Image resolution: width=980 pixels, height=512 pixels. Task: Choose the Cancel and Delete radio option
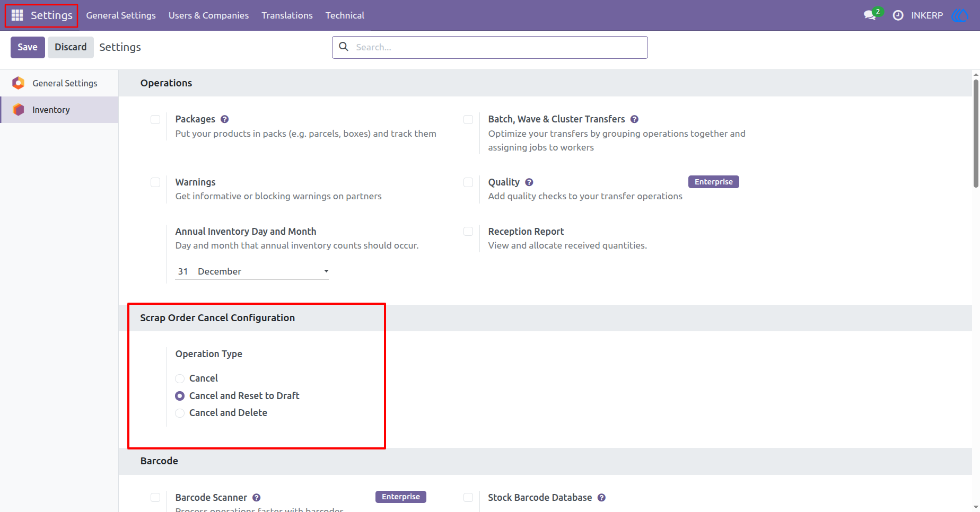180,413
